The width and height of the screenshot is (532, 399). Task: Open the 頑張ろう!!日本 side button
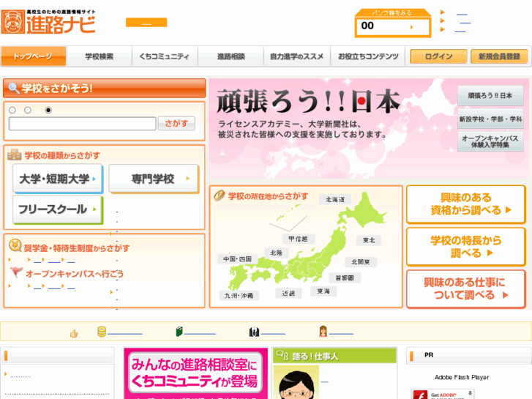coord(490,95)
